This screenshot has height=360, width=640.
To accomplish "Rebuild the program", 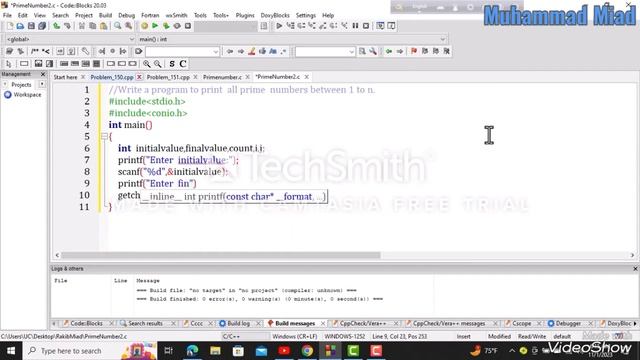I will pos(177,26).
